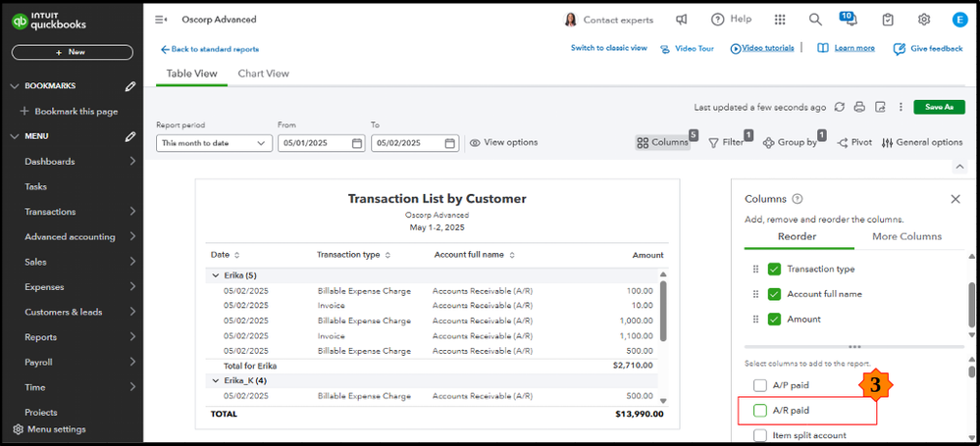Screen dimensions: 980x446
Task: Click the megaphone announcements icon
Action: 682,20
